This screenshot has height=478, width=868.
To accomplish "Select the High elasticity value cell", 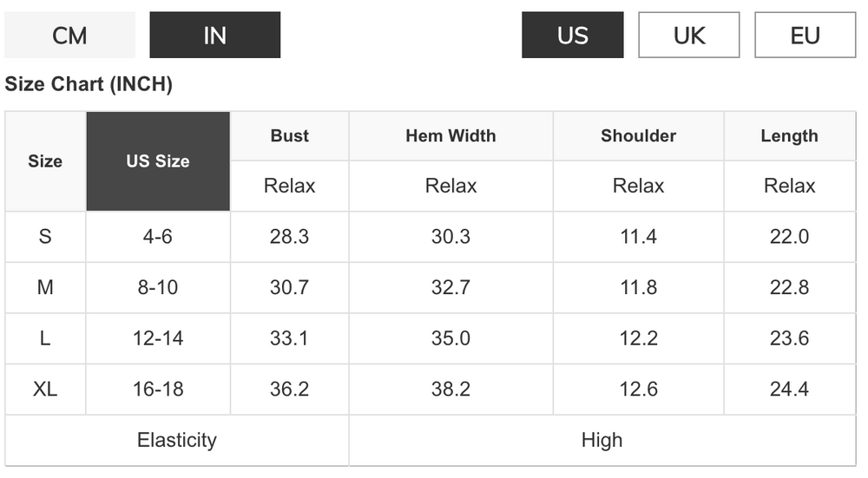I will coord(602,440).
